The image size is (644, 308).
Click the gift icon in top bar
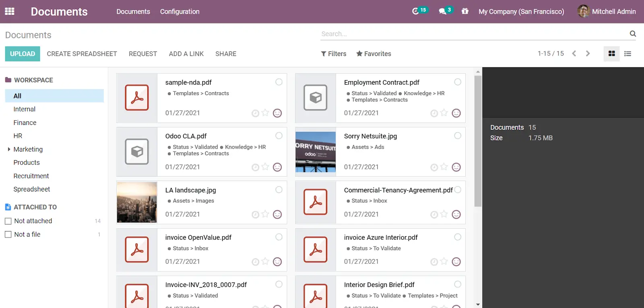point(465,11)
